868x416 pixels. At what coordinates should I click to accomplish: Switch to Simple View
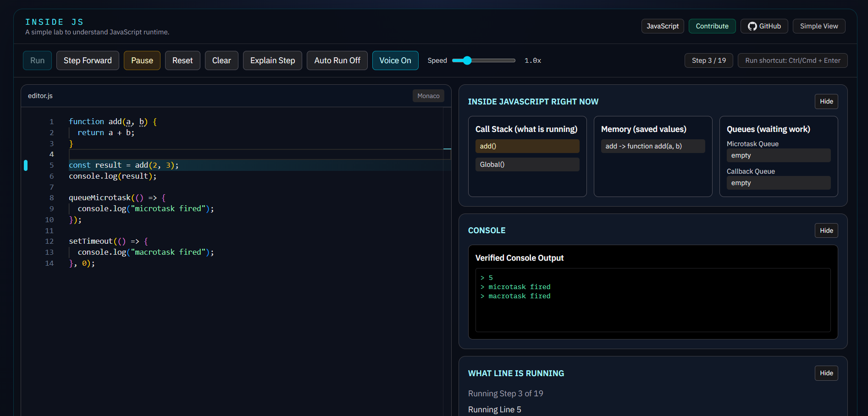coord(819,26)
